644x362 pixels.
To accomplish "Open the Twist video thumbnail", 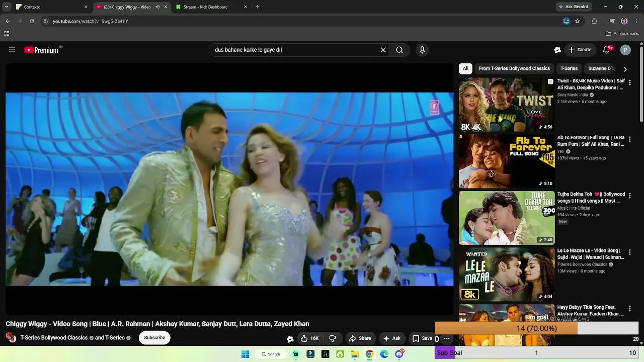I will [507, 105].
